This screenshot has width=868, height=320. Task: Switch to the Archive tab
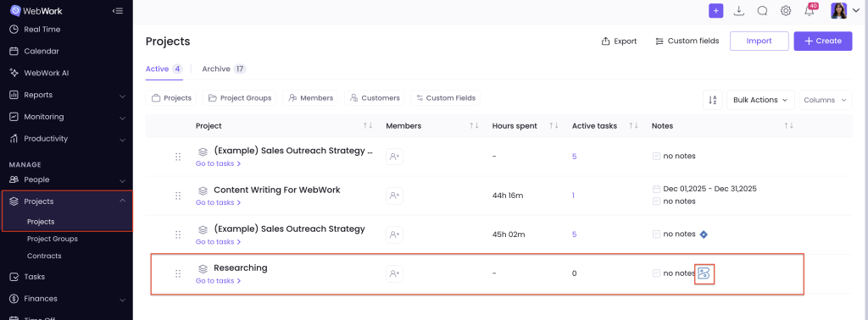(224, 69)
